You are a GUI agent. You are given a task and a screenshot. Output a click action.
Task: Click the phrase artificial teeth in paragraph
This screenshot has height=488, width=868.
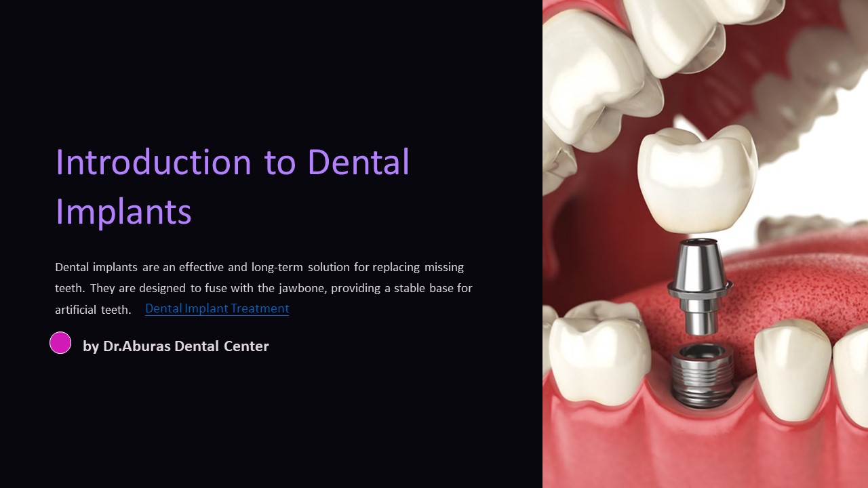[x=93, y=310]
